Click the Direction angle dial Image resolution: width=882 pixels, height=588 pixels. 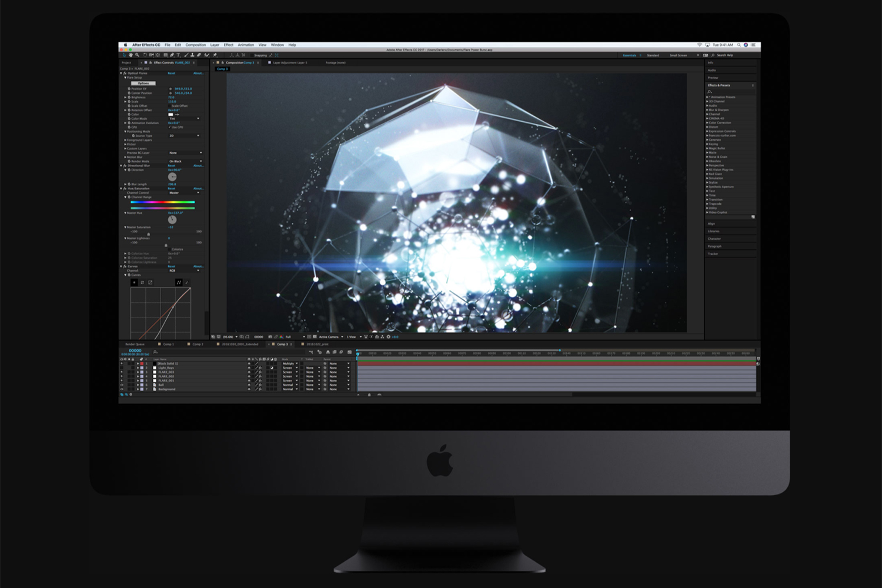(172, 177)
